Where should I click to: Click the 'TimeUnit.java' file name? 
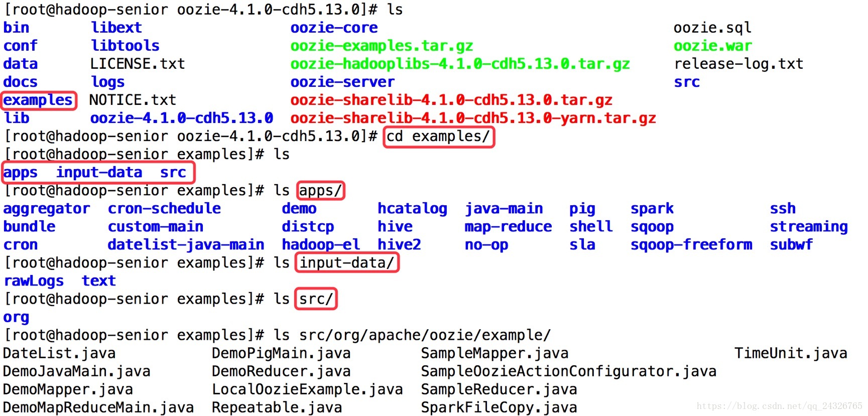791,353
